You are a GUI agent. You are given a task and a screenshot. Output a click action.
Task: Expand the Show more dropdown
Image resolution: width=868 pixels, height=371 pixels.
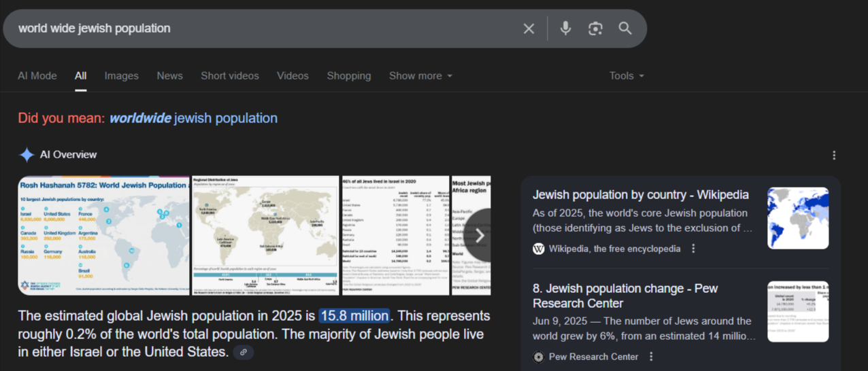click(x=420, y=76)
